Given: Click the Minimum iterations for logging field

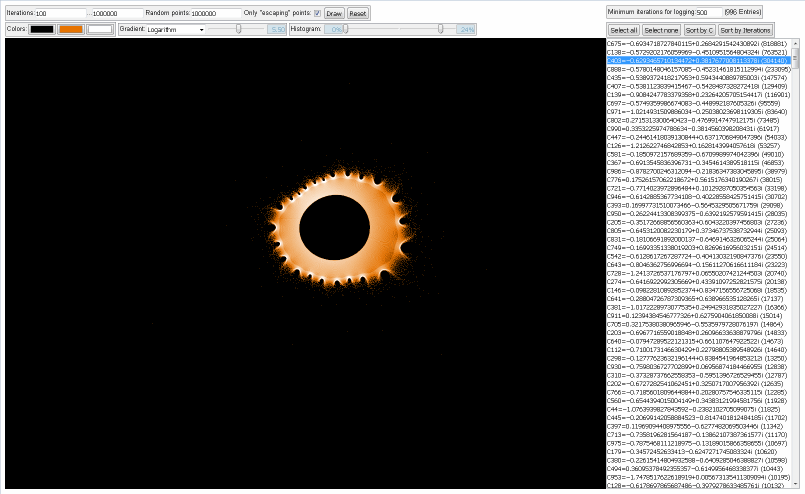Looking at the screenshot, I should coord(708,12).
